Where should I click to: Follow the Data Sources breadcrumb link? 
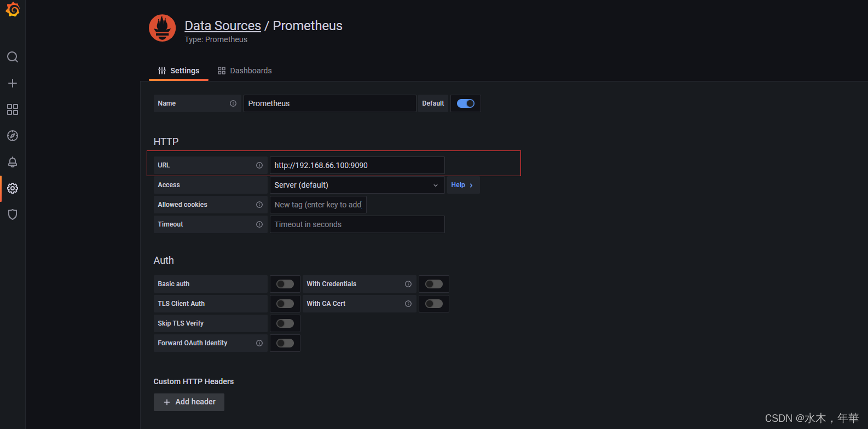[223, 26]
